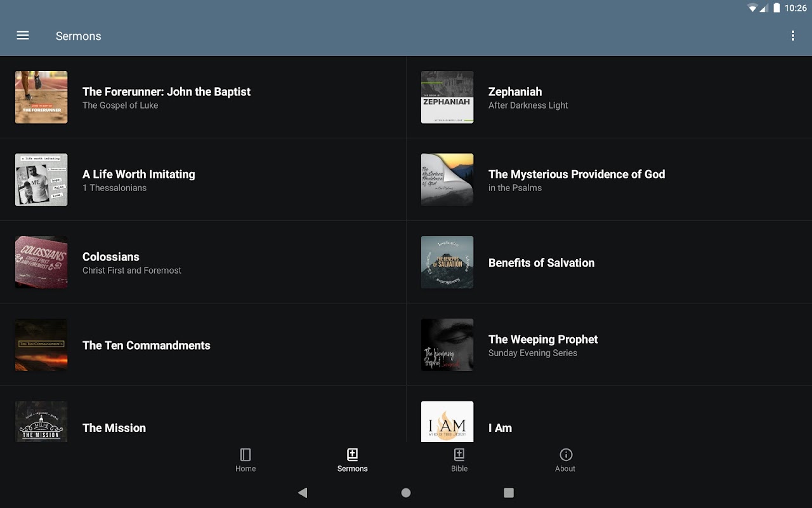Tap the Android back button

pos(303,493)
